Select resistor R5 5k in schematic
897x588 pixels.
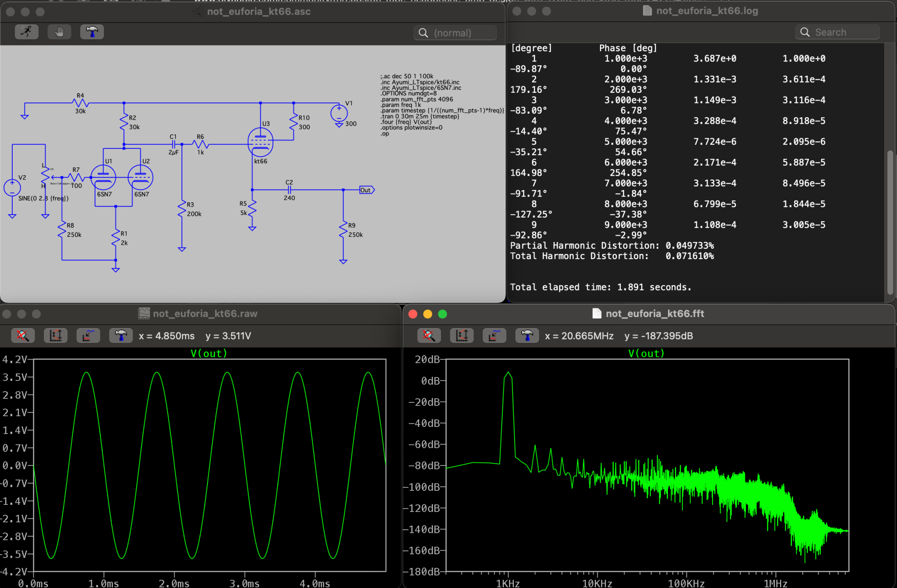(x=252, y=209)
